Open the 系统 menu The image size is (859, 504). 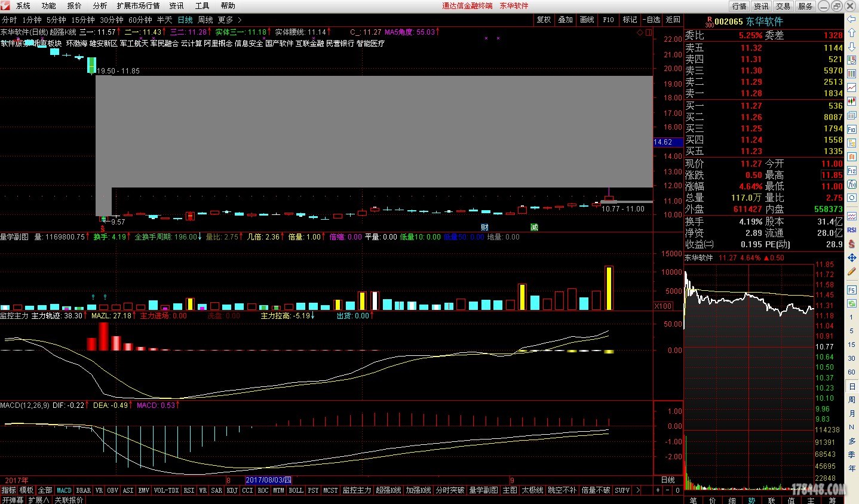tap(23, 6)
